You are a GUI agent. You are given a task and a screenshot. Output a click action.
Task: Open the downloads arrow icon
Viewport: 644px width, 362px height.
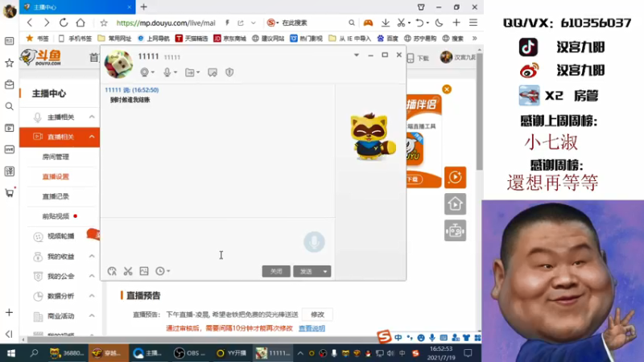tap(386, 23)
